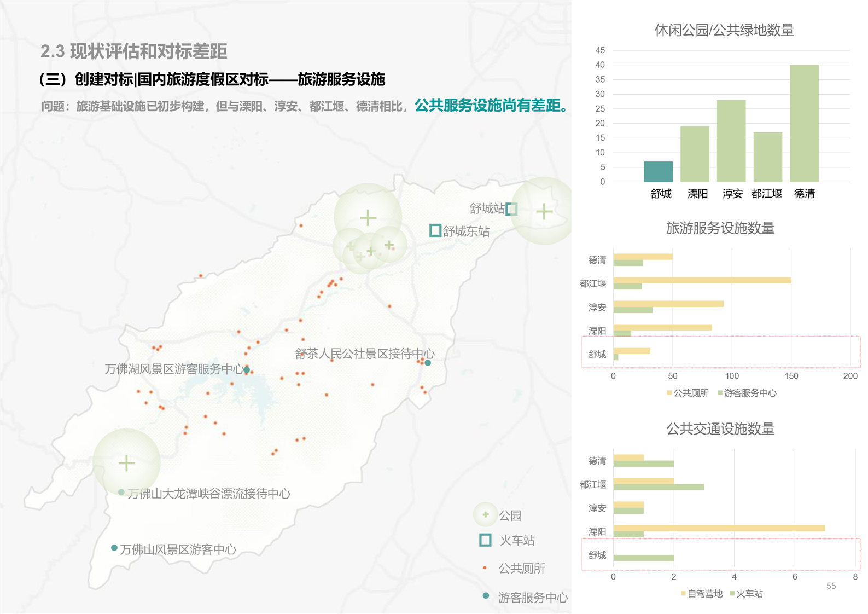
Task: Click the 舒城站 train station square marker
Action: 511,209
